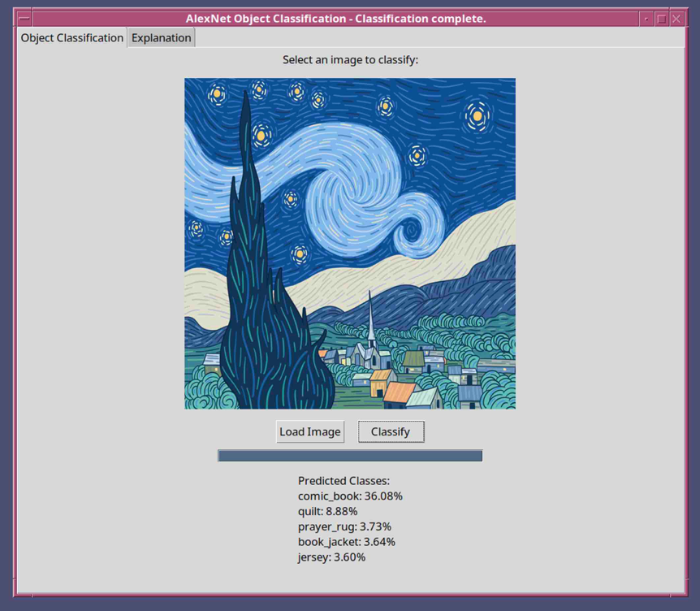Click the completed classification progress bar
This screenshot has width=700, height=611.
point(350,456)
